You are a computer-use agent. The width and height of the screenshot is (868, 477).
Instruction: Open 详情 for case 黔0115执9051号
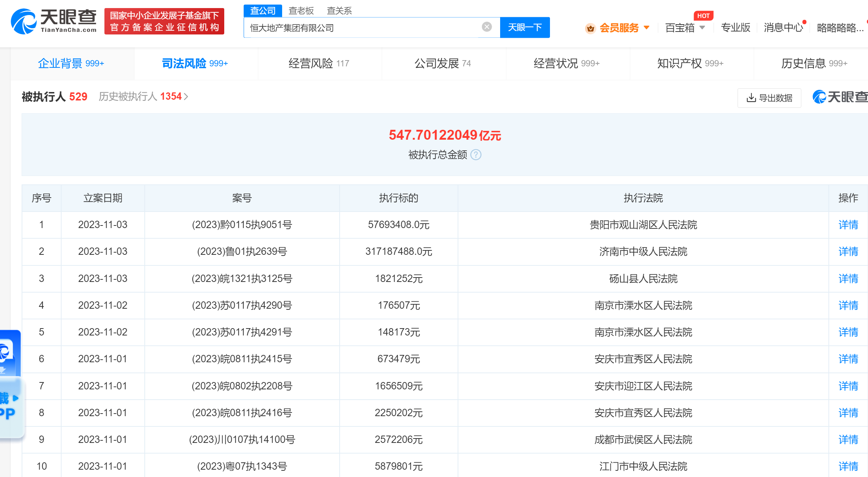click(x=848, y=225)
